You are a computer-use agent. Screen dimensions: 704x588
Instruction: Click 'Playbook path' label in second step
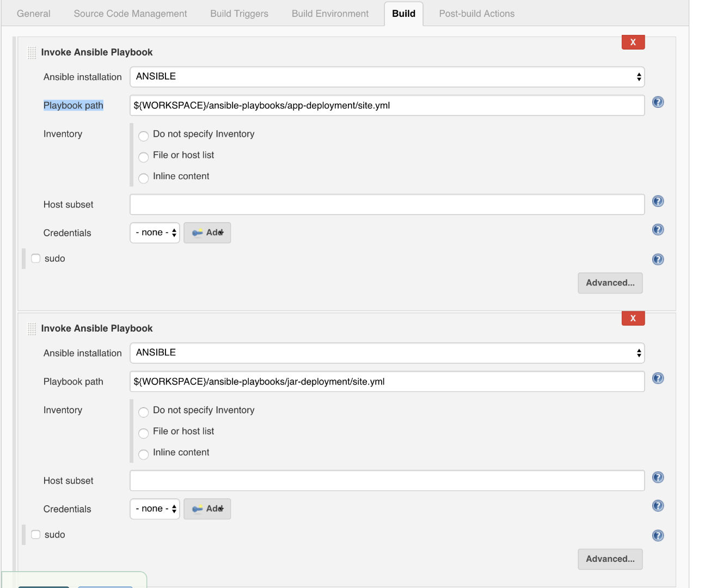tap(74, 382)
